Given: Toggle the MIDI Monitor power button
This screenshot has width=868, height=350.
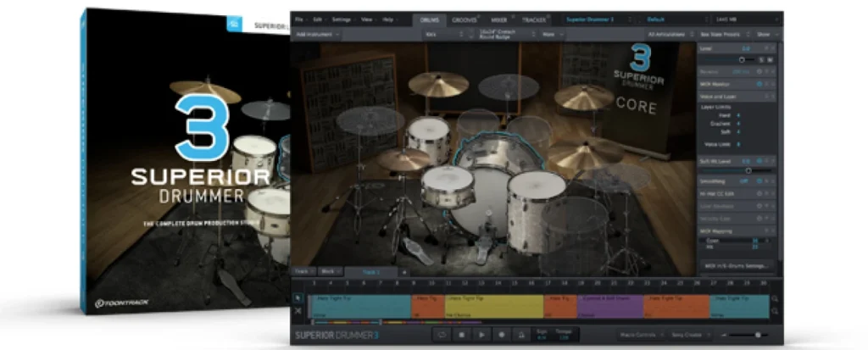Looking at the screenshot, I should pyautogui.click(x=761, y=85).
